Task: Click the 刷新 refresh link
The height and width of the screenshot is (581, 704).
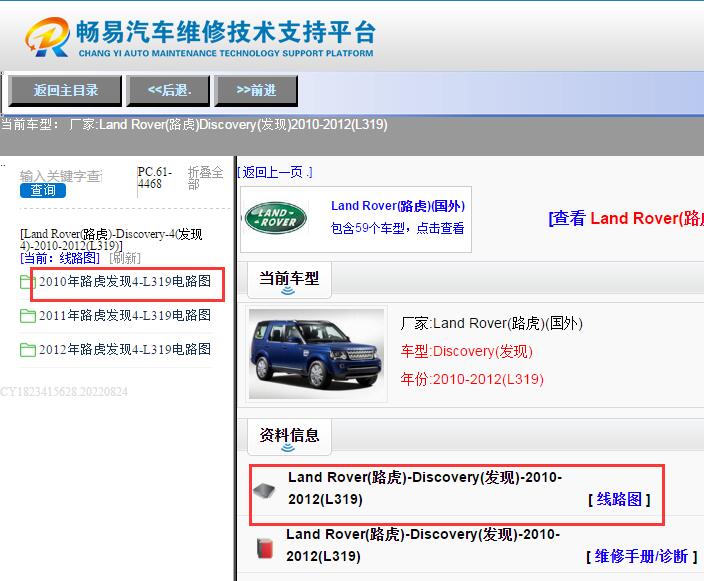Action: point(125,258)
